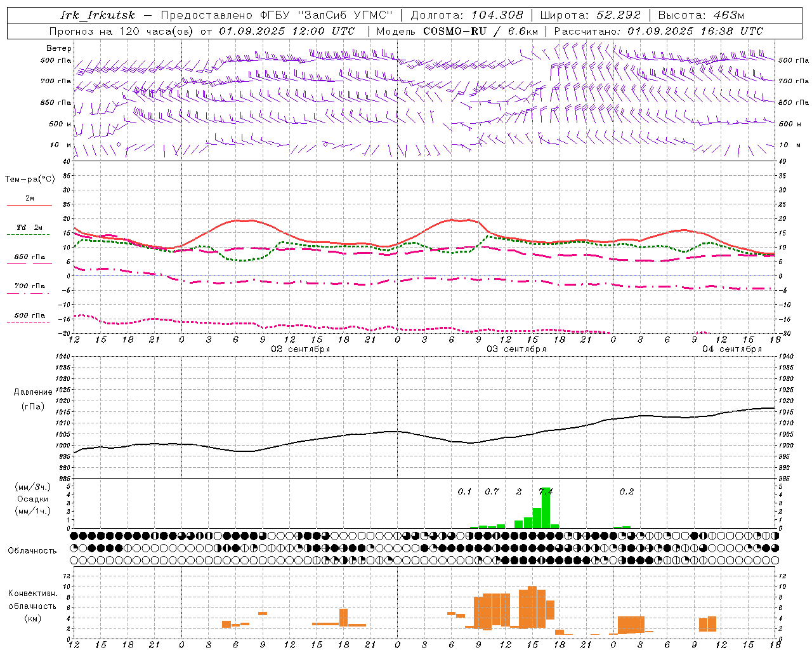Click the '02 сентября' date label

pos(301,349)
